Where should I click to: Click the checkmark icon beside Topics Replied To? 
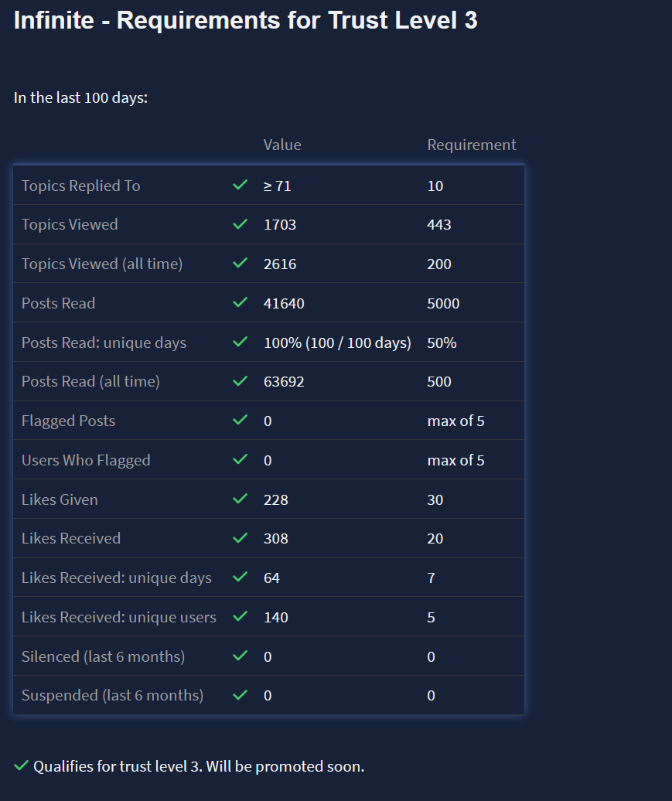tap(240, 186)
